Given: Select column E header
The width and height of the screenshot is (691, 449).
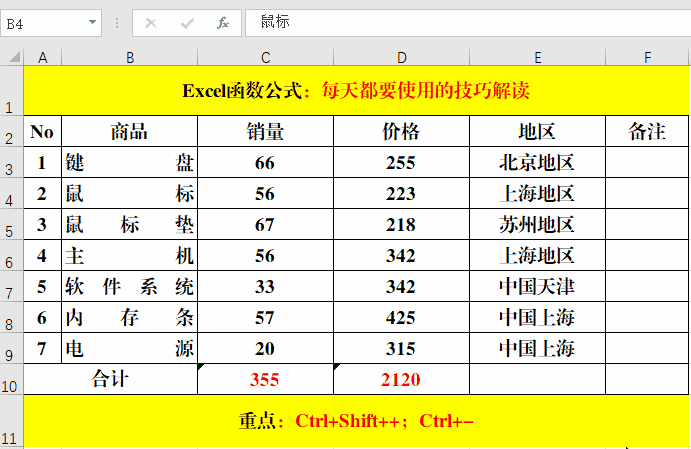Looking at the screenshot, I should click(538, 57).
